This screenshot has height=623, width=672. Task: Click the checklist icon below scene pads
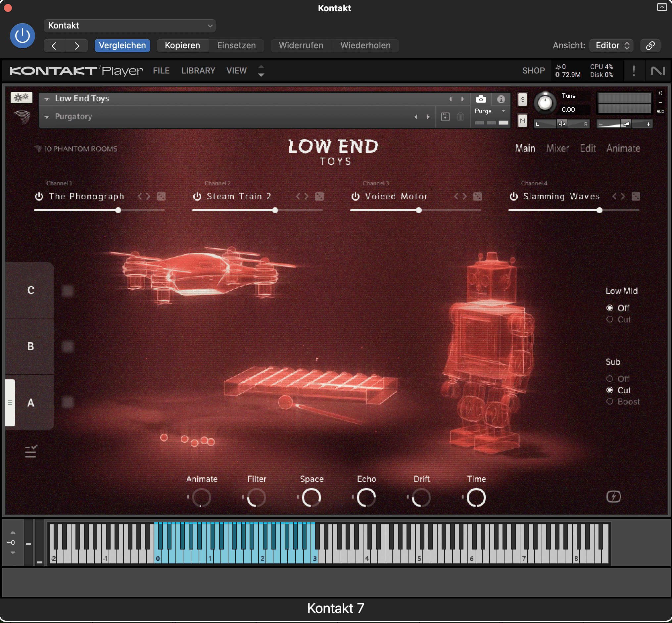pos(30,451)
